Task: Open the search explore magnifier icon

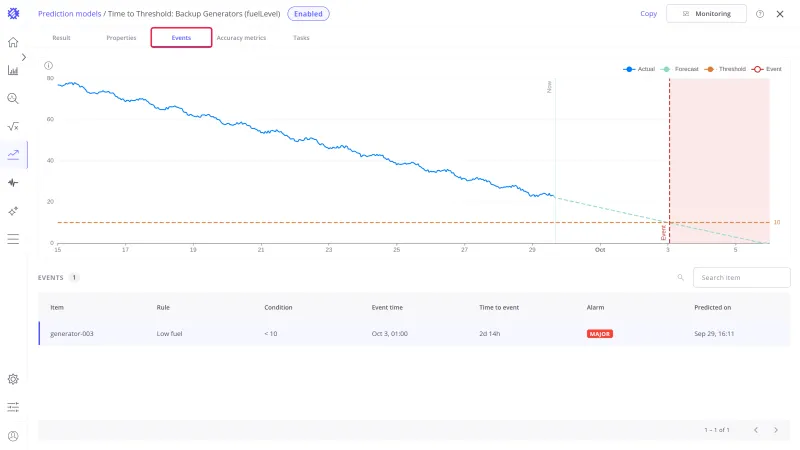Action: tap(13, 98)
